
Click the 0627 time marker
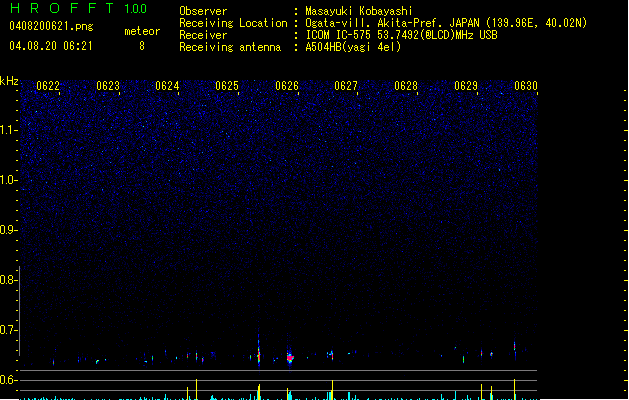346,86
